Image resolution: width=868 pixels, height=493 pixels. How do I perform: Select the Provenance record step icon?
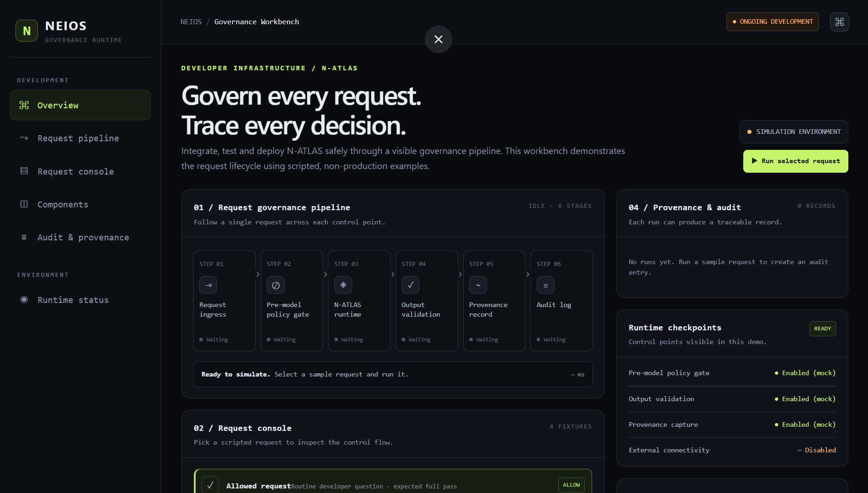coord(478,285)
